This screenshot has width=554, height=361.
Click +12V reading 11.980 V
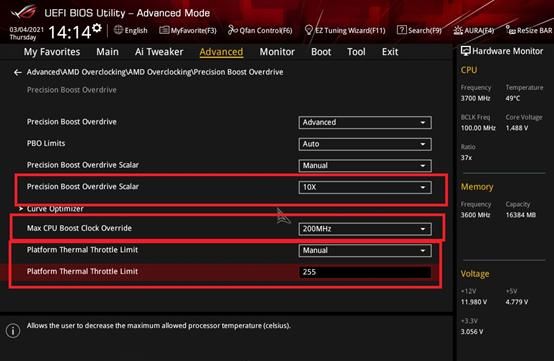coord(473,302)
